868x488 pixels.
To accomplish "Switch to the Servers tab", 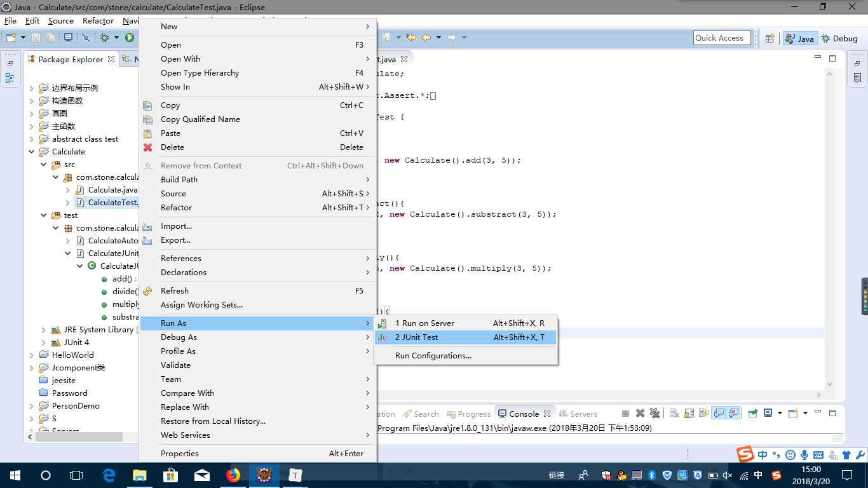I will point(578,414).
